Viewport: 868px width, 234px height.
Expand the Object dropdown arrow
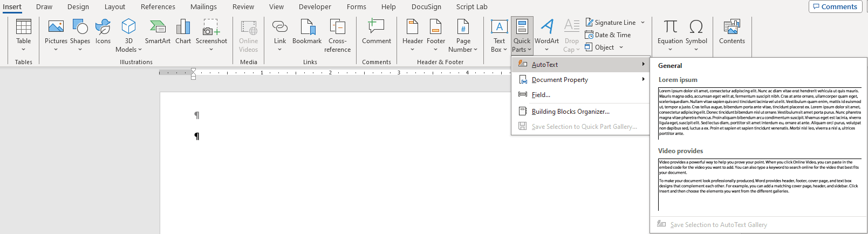pyautogui.click(x=621, y=47)
